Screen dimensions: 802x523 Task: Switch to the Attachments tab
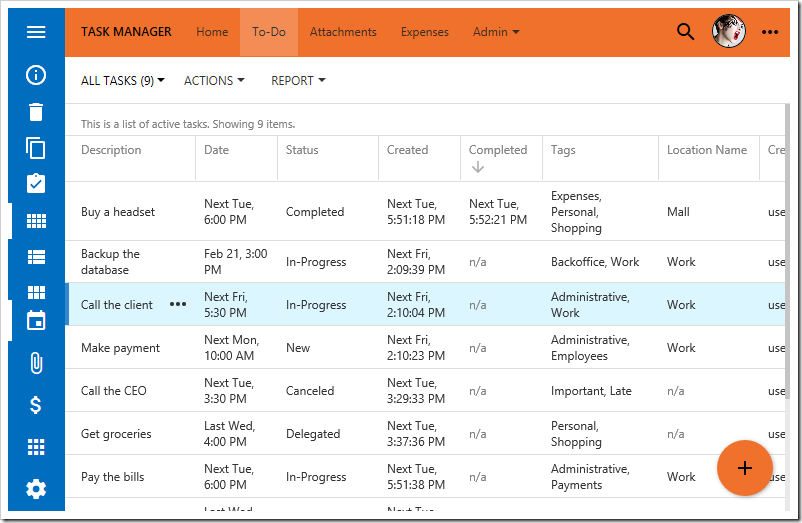(x=343, y=32)
